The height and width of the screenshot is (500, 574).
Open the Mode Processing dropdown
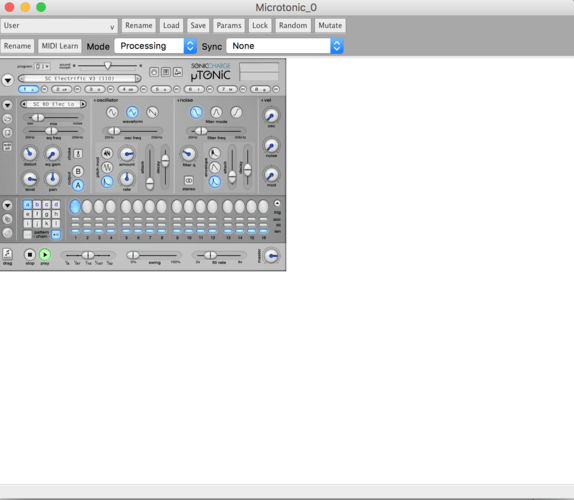156,46
